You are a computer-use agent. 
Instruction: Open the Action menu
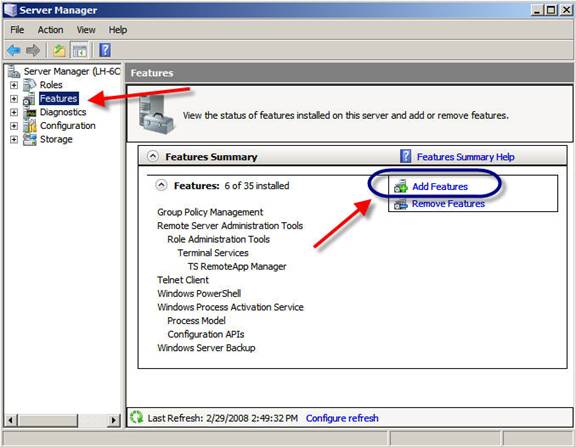click(x=50, y=30)
